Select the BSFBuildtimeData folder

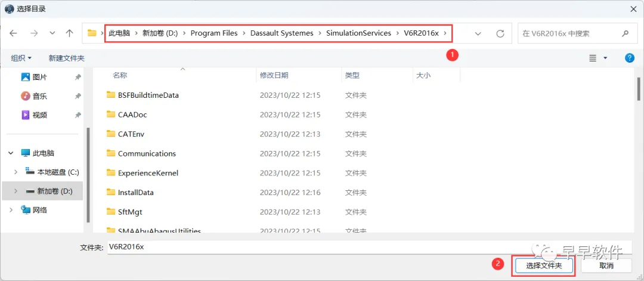coord(148,95)
